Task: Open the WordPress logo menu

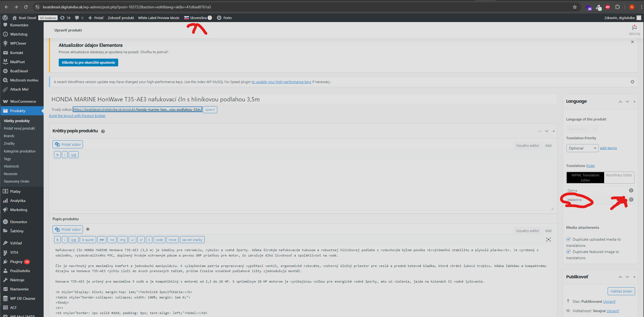Action: [x=5, y=18]
